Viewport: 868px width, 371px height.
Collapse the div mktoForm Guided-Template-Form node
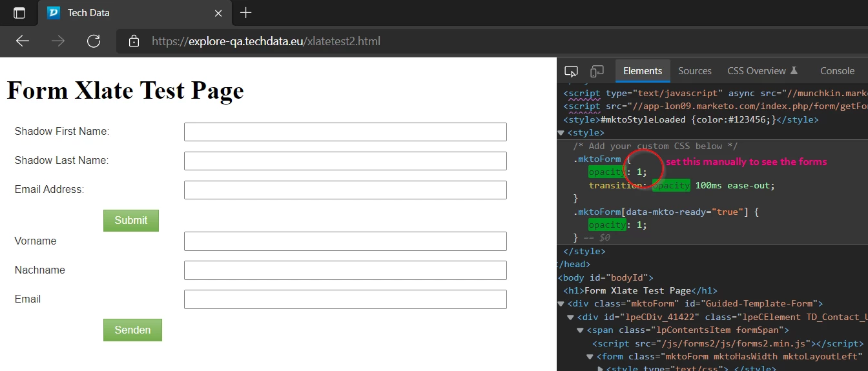pos(561,304)
